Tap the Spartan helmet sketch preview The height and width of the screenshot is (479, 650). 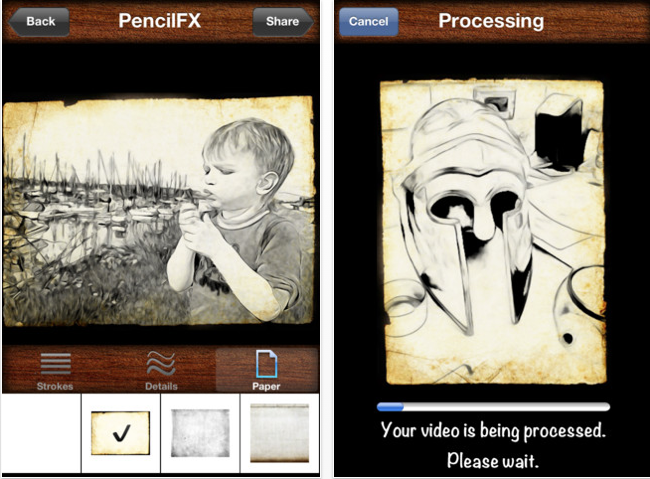point(493,231)
